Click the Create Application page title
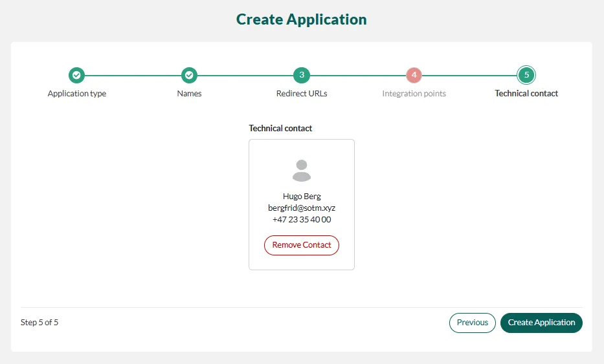 pyautogui.click(x=302, y=19)
